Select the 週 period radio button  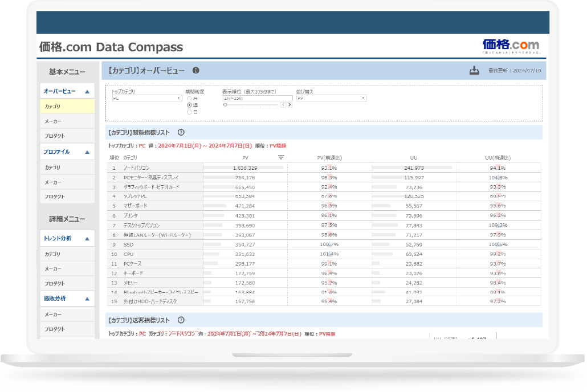click(x=189, y=105)
